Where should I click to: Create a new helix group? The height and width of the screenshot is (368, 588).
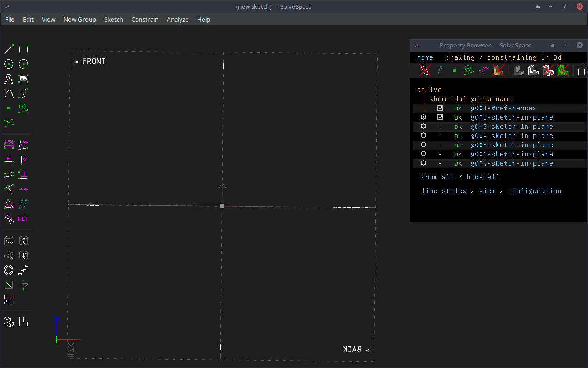point(9,255)
